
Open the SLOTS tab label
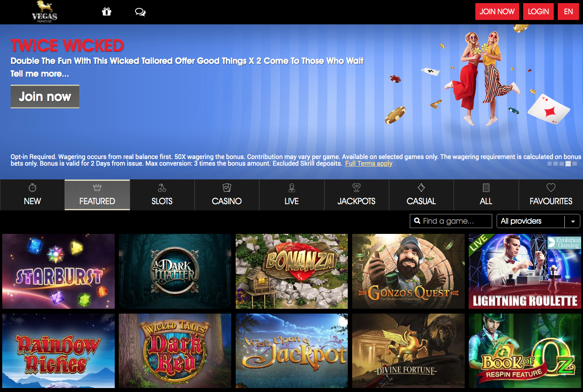(x=162, y=201)
